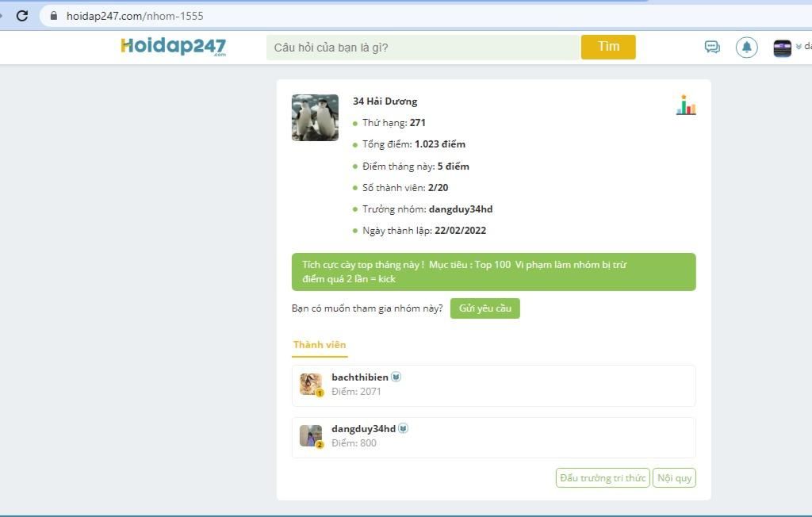The width and height of the screenshot is (812, 517).
Task: Send request with Gửi yêu cầu button
Action: (x=485, y=308)
